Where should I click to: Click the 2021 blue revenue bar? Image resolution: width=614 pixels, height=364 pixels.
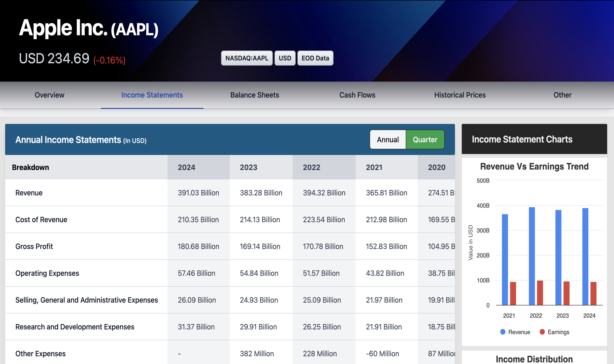(505, 259)
